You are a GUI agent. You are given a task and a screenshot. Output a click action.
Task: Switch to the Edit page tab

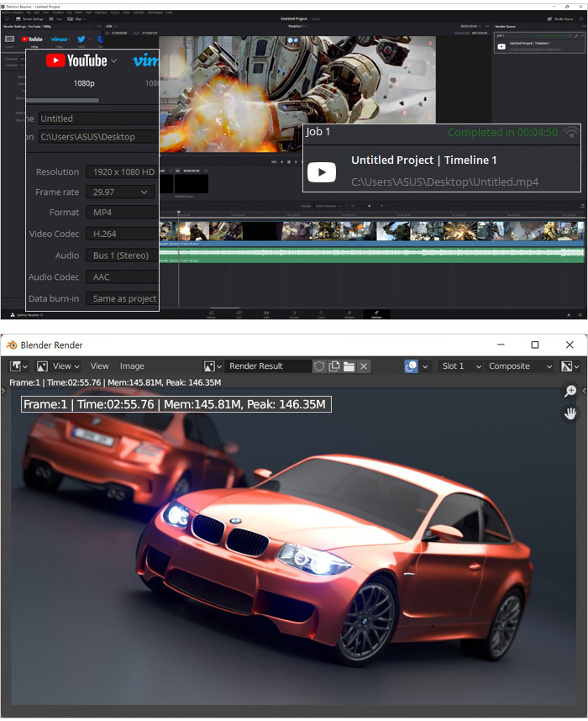266,315
